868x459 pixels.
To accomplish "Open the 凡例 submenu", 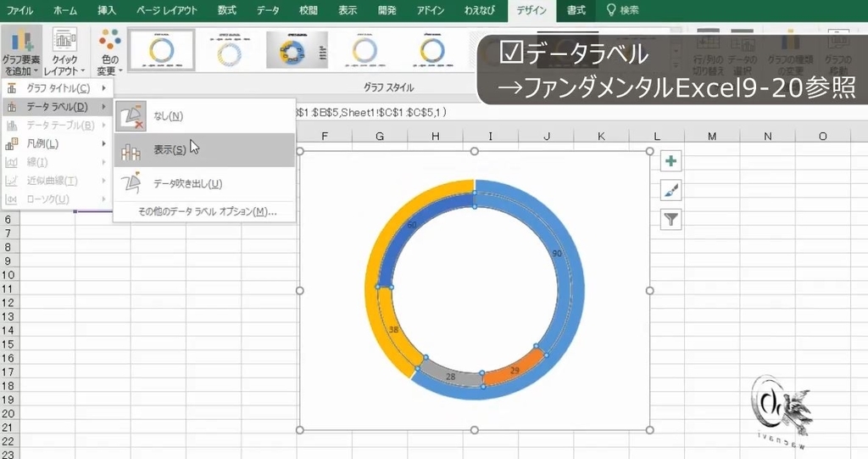I will [x=58, y=143].
